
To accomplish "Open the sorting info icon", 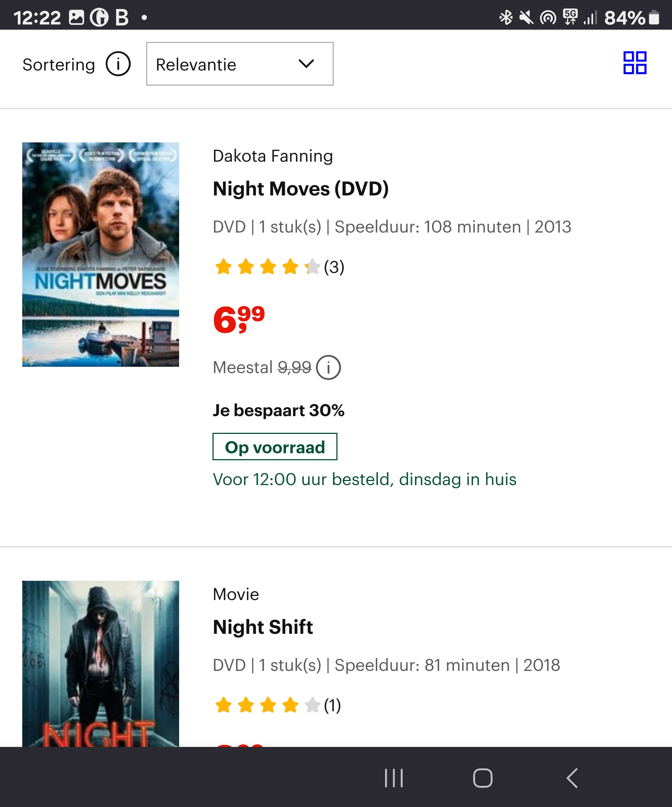I will pyautogui.click(x=118, y=64).
